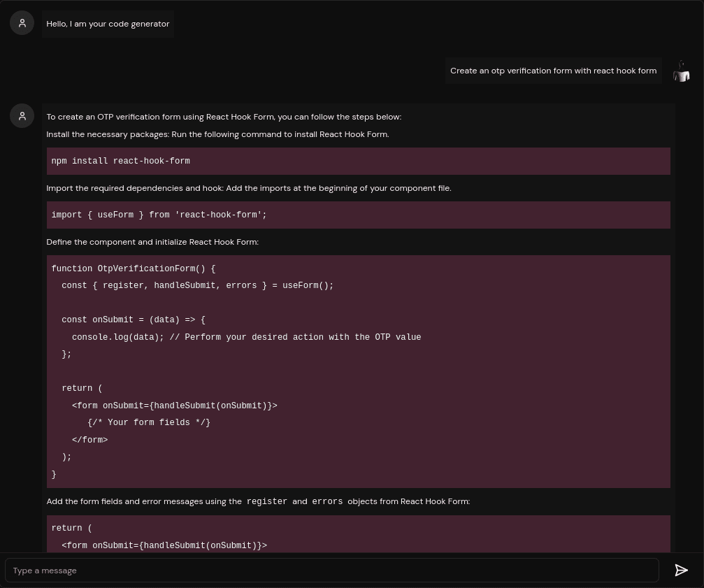Click the bot avatar beside the OTP answer
Image resolution: width=704 pixels, height=588 pixels.
[x=22, y=116]
